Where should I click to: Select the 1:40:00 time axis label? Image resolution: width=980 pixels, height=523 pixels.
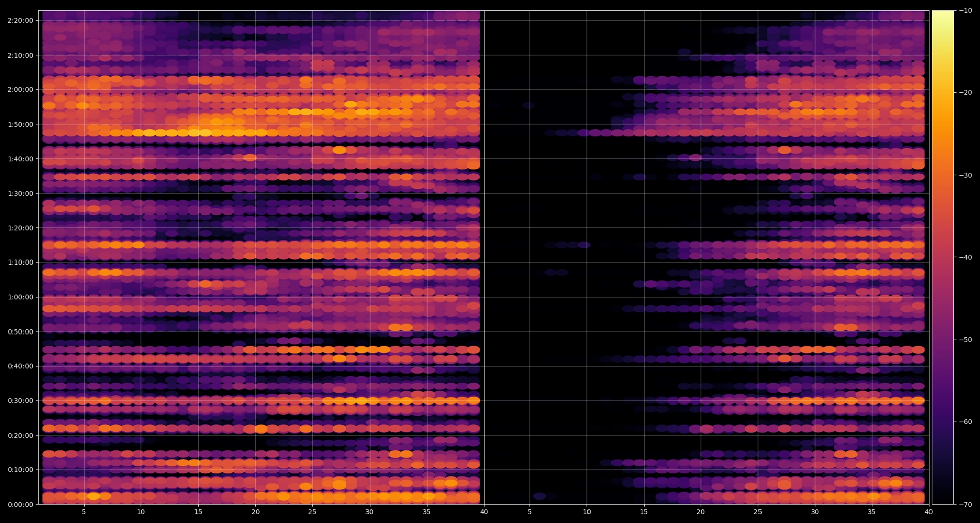click(20, 159)
